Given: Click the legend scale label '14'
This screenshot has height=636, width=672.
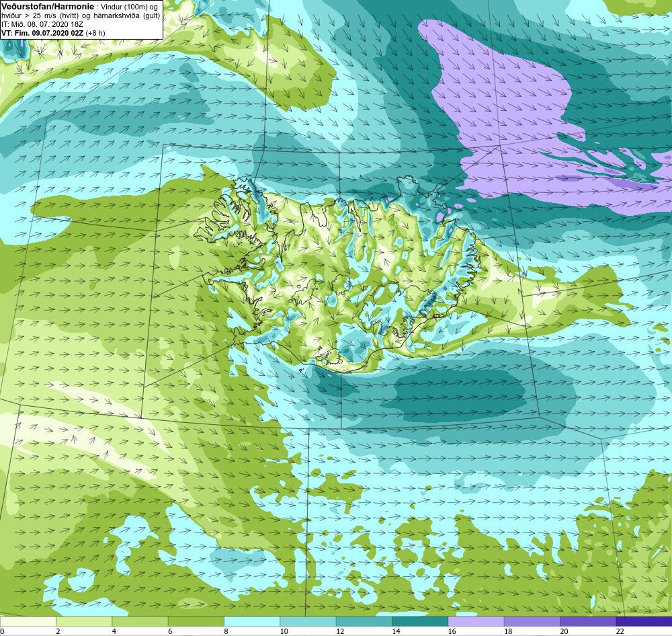Looking at the screenshot, I should pyautogui.click(x=396, y=631).
